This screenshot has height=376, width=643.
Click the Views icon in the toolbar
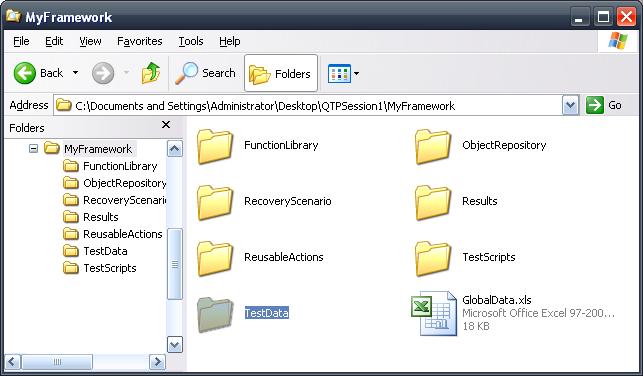coord(339,74)
